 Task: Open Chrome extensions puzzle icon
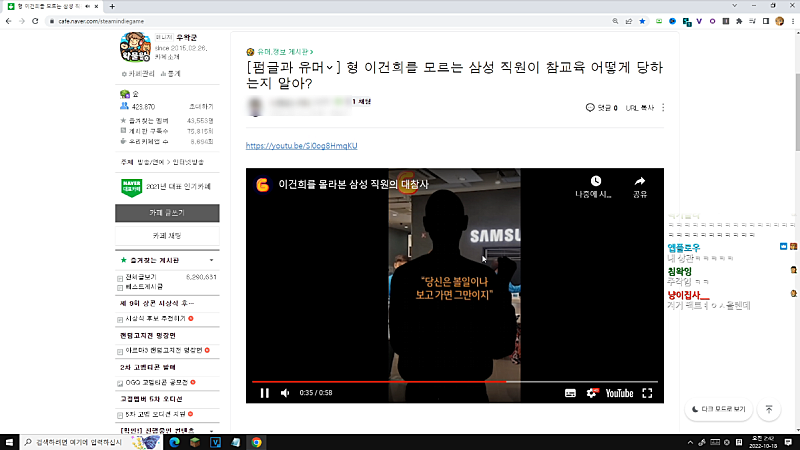739,21
